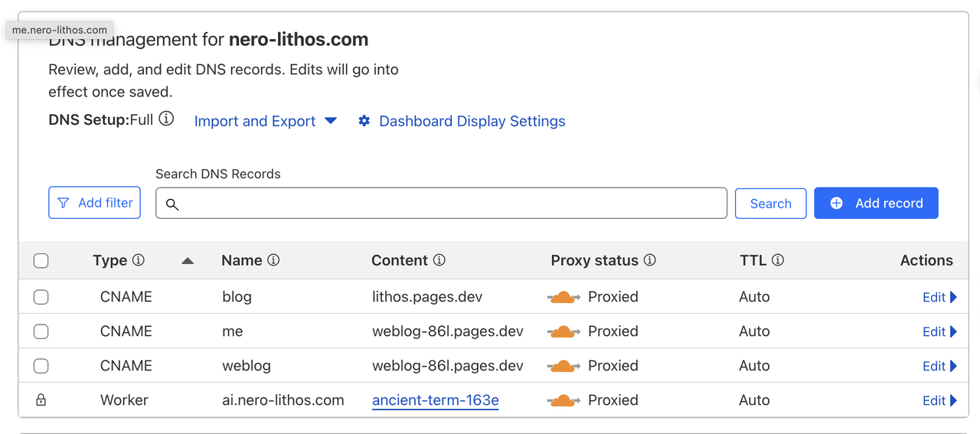
Task: Click the Type column header
Action: tap(109, 260)
